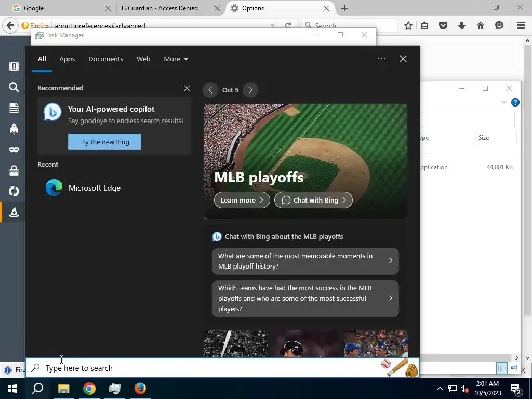Click the Firefox Hello chat icon
Screen dimensions: 532x399
click(499, 25)
